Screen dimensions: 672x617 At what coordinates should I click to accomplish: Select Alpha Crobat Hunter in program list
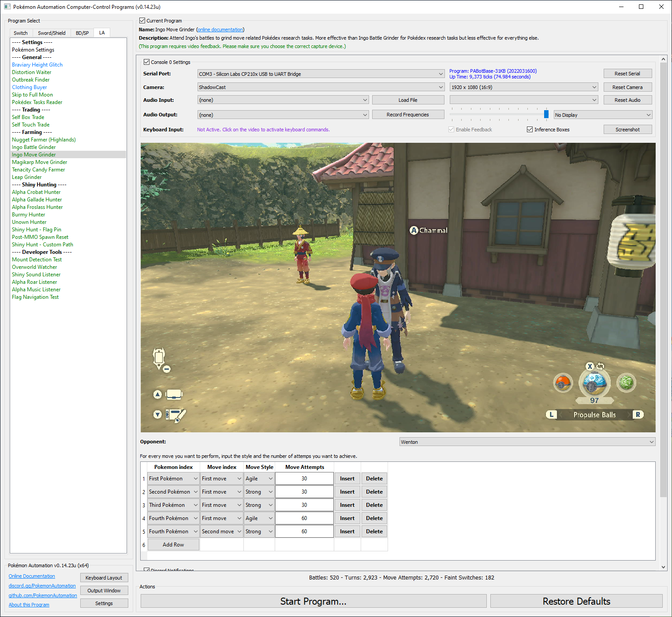[36, 192]
